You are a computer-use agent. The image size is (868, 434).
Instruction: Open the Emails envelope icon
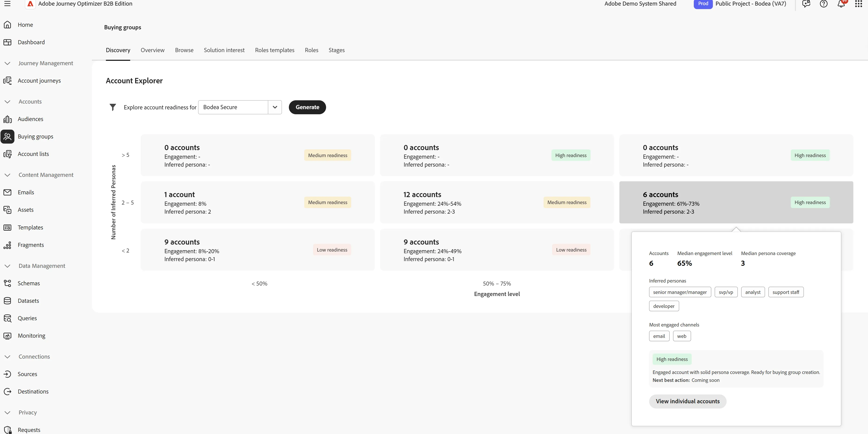(7, 192)
